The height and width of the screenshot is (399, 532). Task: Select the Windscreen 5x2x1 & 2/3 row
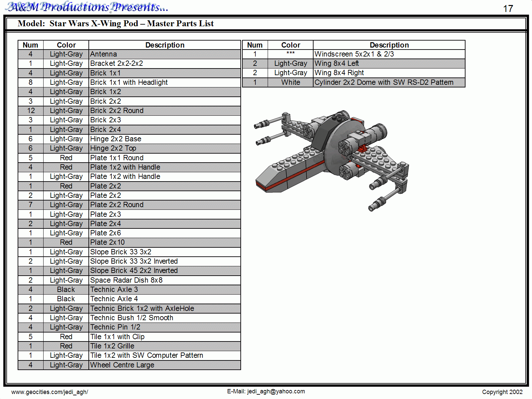(x=354, y=54)
